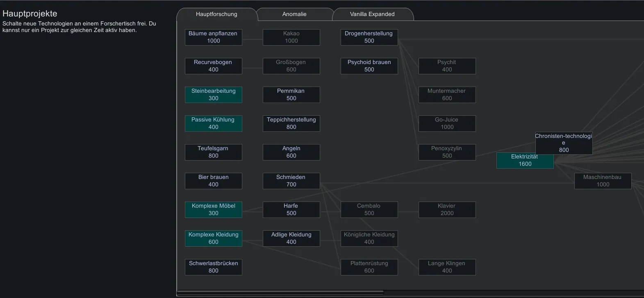This screenshot has width=644, height=298.
Task: Click the Maschinenbau research node
Action: tap(603, 181)
